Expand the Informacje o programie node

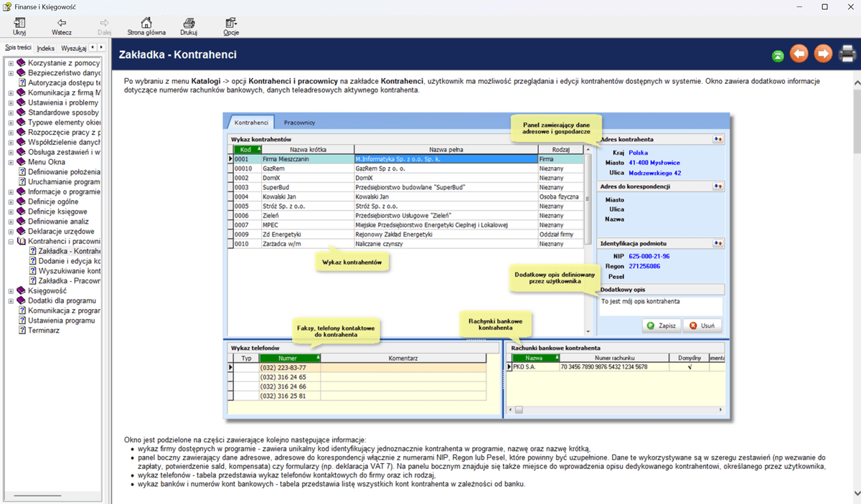pos(11,192)
